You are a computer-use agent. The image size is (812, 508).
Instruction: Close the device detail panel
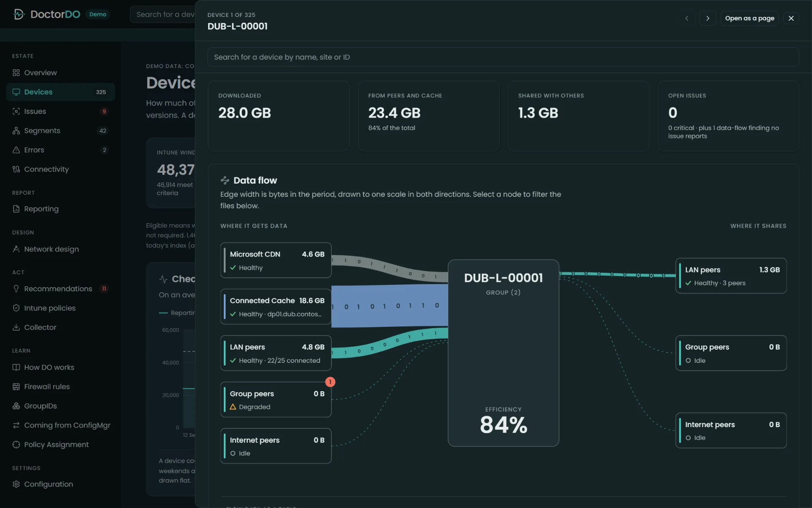click(791, 18)
